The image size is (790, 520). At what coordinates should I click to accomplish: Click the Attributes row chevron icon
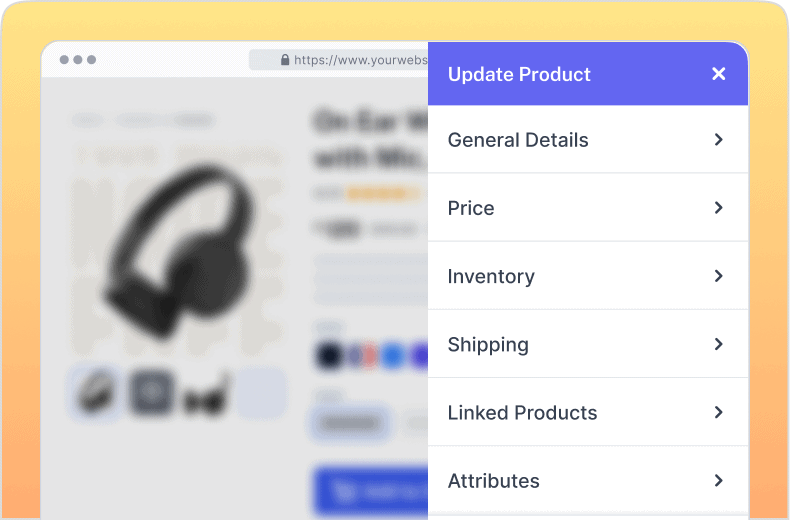[x=718, y=480]
